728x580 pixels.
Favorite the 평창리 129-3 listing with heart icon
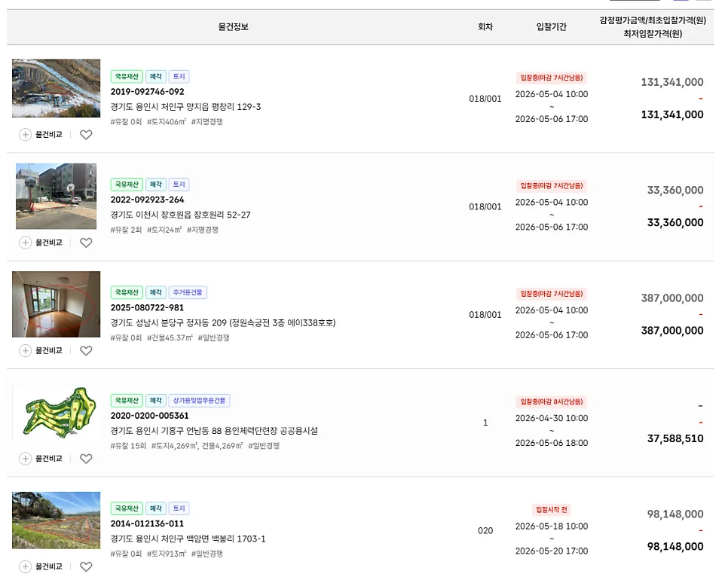tap(86, 135)
